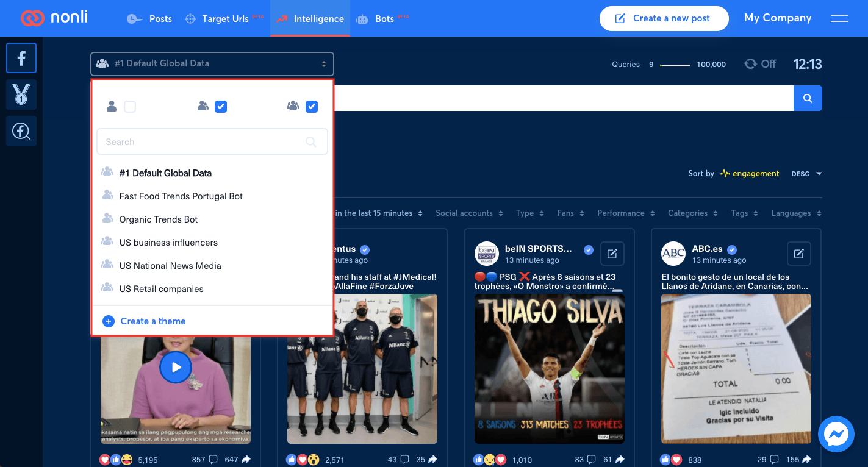Uncheck the user-group checkbox in theme dropdown
Screen dimensions: 868x467
pyautogui.click(x=312, y=107)
